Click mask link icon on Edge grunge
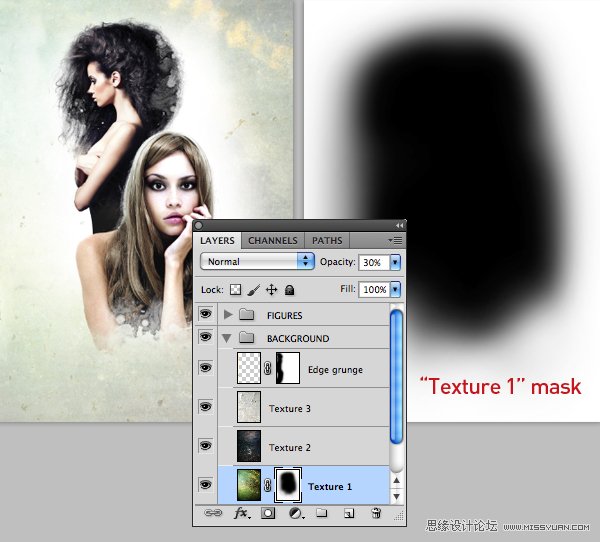This screenshot has width=600, height=542. tap(268, 368)
